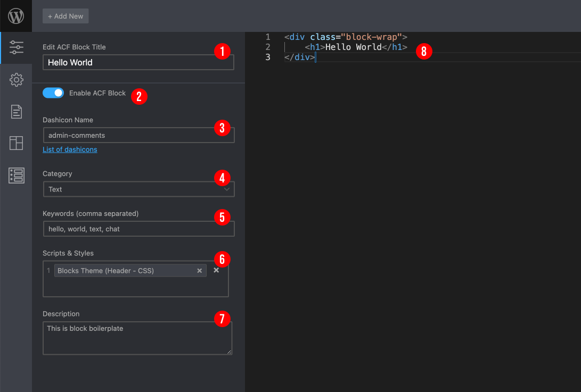Open the List of dashicons link

point(70,149)
